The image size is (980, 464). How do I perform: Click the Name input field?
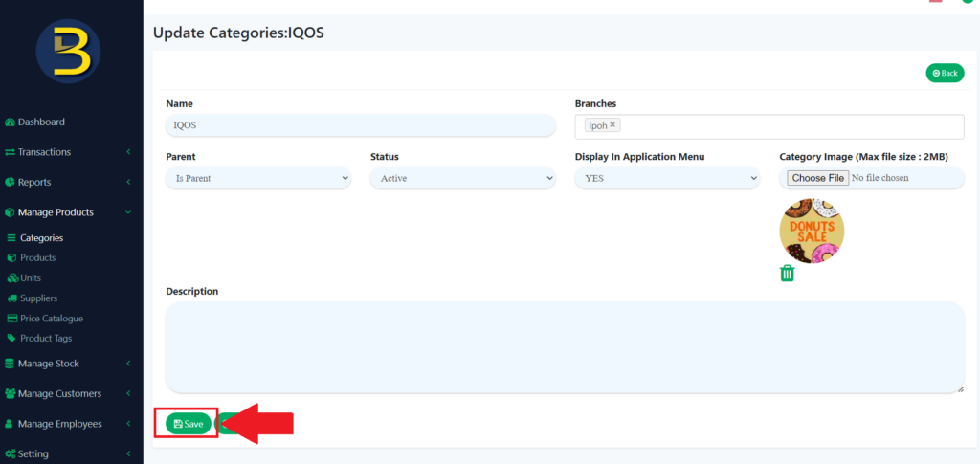tap(360, 125)
